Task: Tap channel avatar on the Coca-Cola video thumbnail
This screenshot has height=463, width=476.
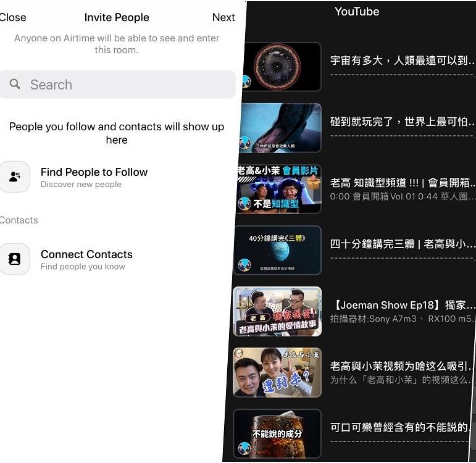Action: [245, 448]
